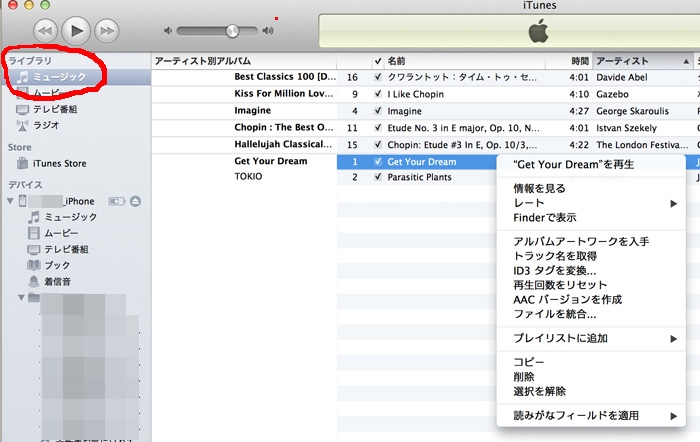Uncheck the Chopin: Etude #3 checkbox
The width and height of the screenshot is (700, 442).
[378, 145]
